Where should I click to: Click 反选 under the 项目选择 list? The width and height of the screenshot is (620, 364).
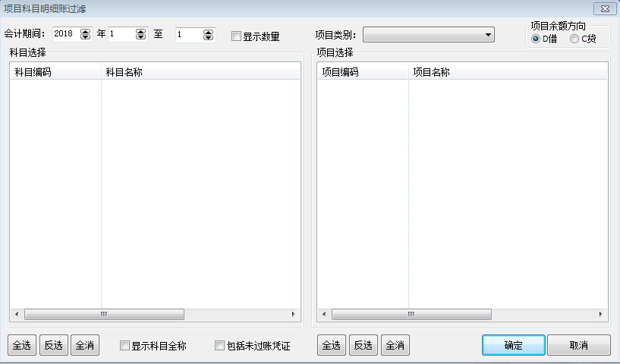[x=363, y=346]
